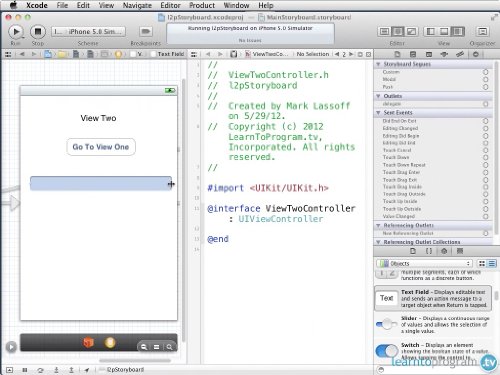The width and height of the screenshot is (500, 375).
Task: Show the Attributes inspector tab
Action: point(444,54)
